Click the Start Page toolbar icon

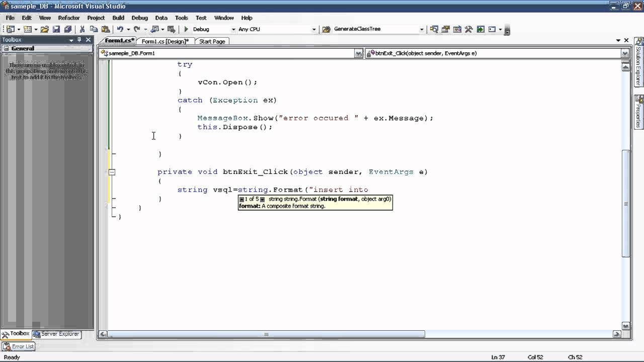pos(480,29)
